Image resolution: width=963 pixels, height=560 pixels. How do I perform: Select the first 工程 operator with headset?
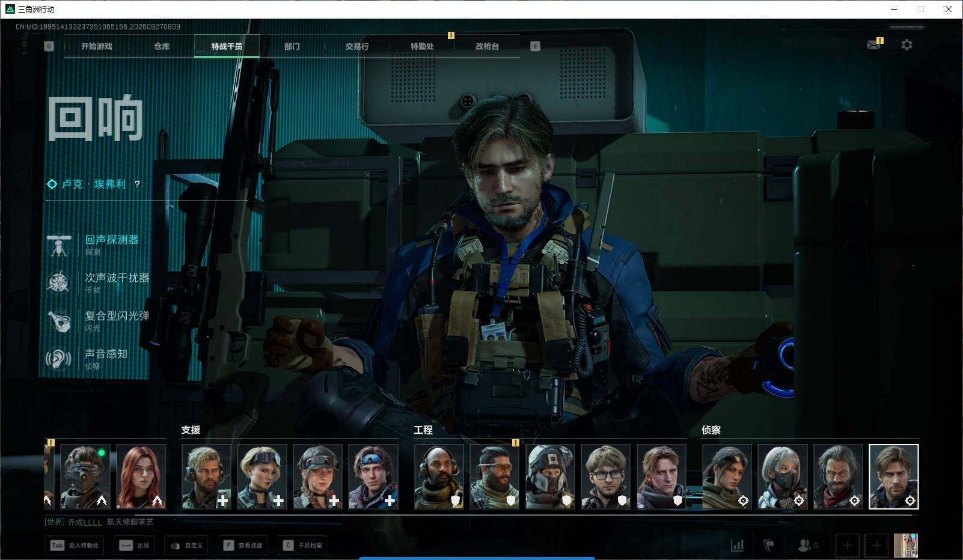click(x=439, y=476)
